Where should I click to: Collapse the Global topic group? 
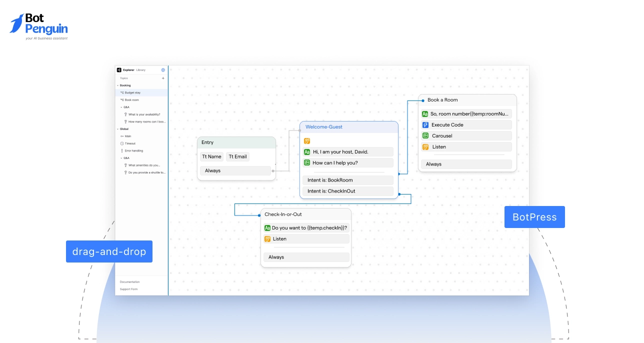click(118, 129)
